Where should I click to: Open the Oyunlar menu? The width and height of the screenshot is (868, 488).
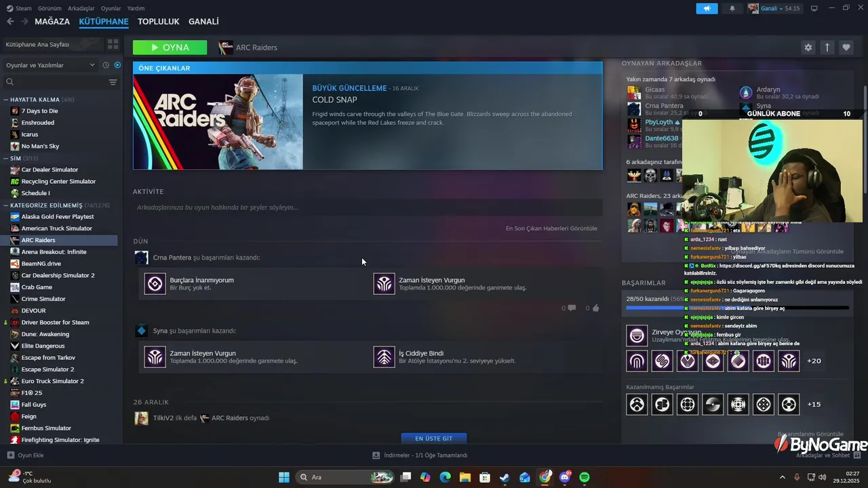tap(111, 8)
